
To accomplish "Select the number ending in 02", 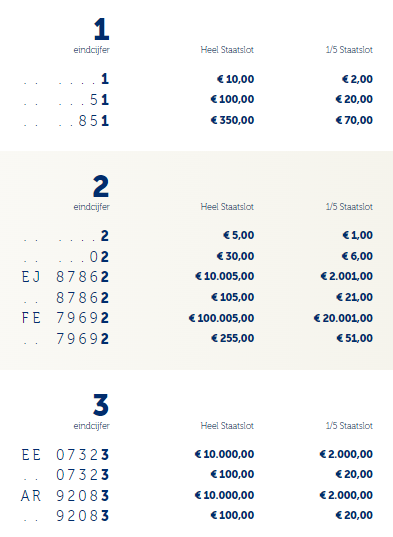I will pyautogui.click(x=66, y=257).
